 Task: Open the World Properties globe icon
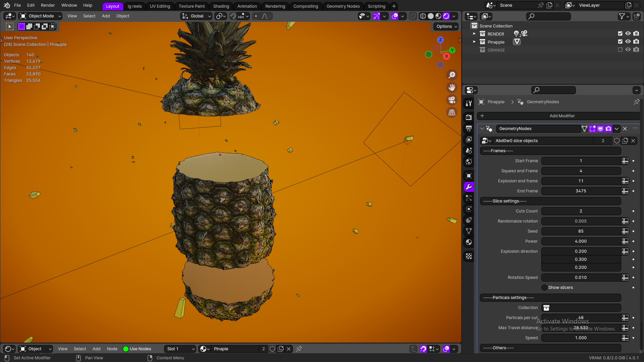[468, 162]
